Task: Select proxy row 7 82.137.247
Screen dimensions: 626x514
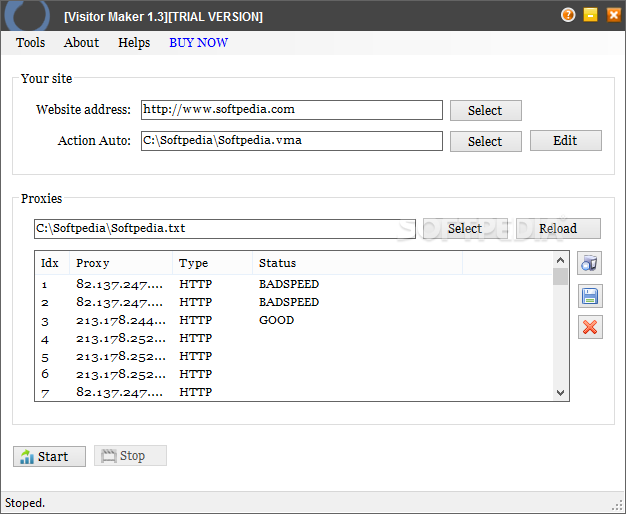Action: [x=293, y=392]
